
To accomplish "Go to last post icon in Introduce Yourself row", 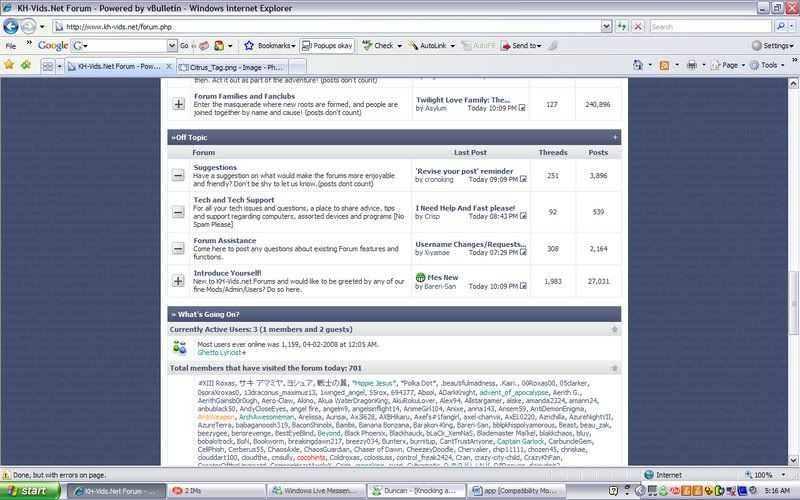I will 523,286.
